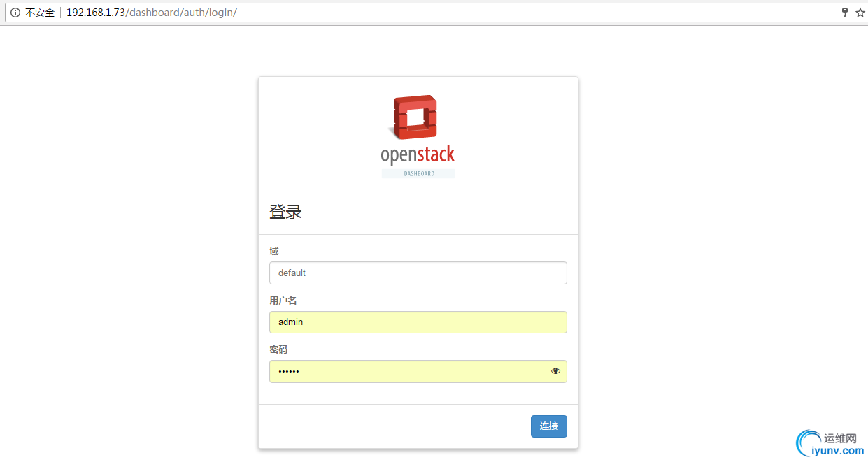868x462 pixels.
Task: Click the openstack wordmark text
Action: tap(418, 154)
